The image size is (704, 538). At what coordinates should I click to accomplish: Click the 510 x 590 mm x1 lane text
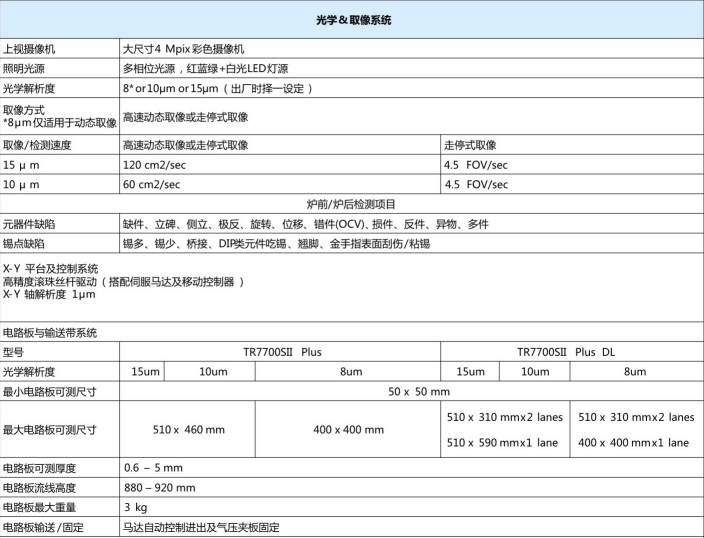tap(506, 441)
